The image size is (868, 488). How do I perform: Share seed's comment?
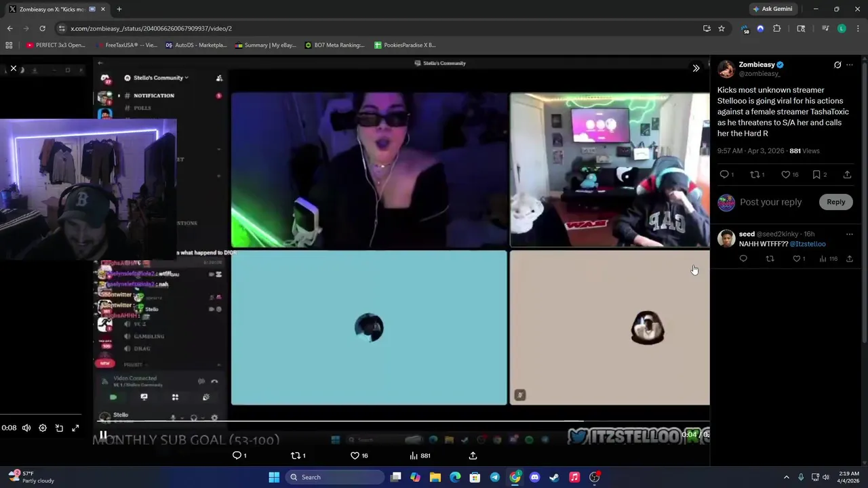[850, 259]
